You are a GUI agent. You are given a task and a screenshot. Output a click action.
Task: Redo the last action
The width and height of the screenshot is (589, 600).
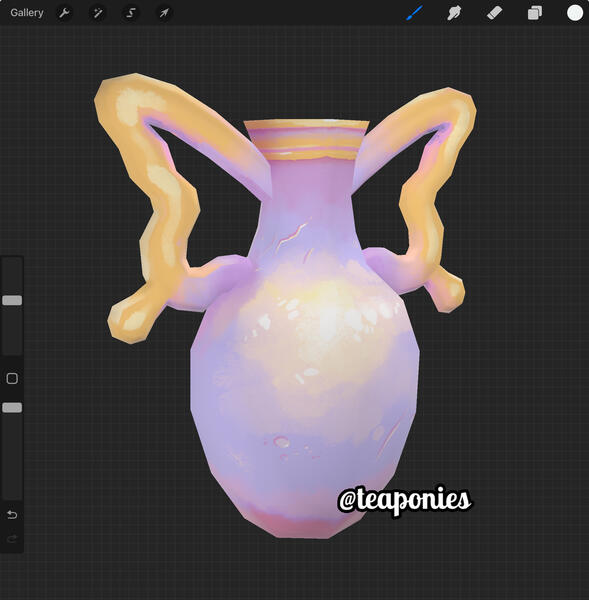(12, 539)
